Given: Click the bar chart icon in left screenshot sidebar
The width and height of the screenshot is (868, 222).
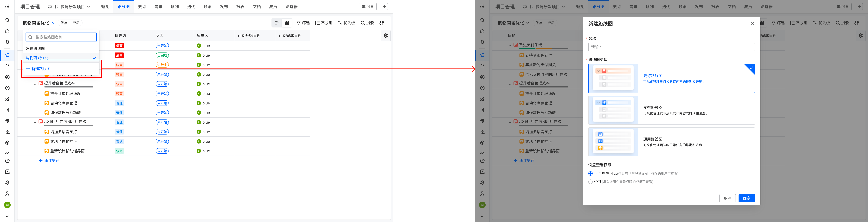Looking at the screenshot, I should [7, 110].
